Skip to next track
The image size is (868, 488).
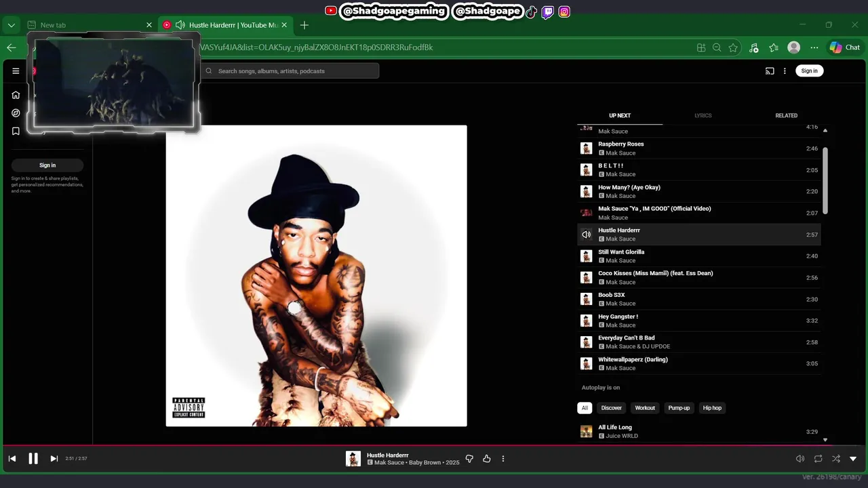pyautogui.click(x=54, y=459)
